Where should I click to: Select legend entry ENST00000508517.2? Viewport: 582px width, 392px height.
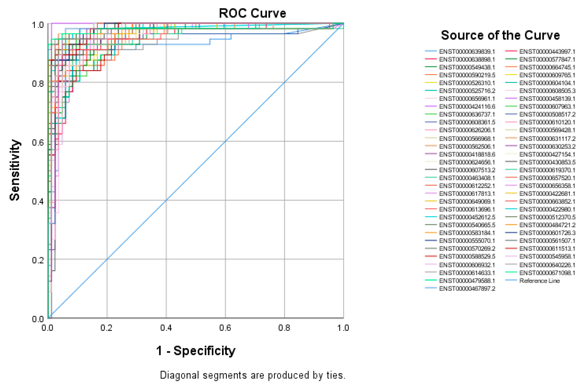tap(547, 114)
